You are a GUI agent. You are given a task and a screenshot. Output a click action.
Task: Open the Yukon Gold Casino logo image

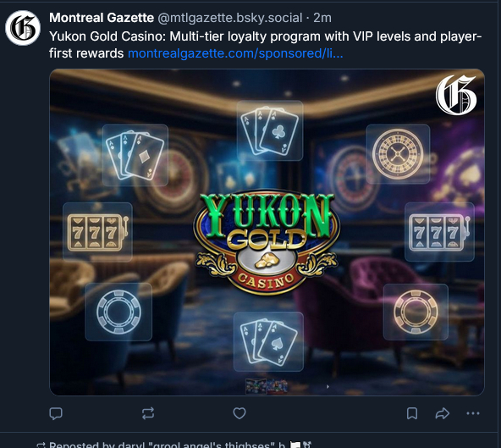(x=267, y=243)
